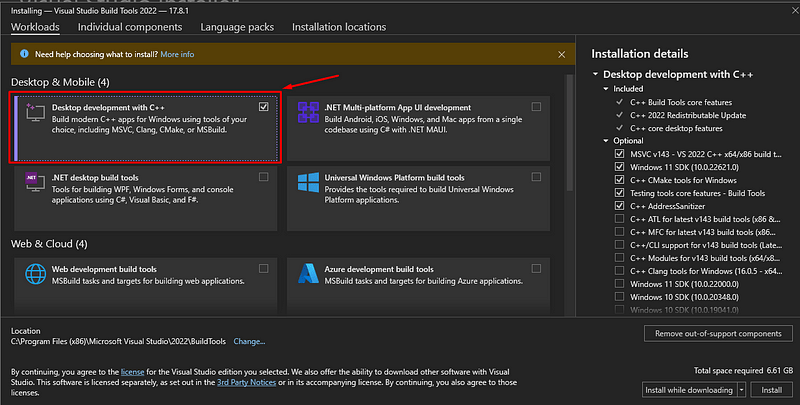The width and height of the screenshot is (800, 405).
Task: Select the Install while downloading option
Action: (689, 390)
